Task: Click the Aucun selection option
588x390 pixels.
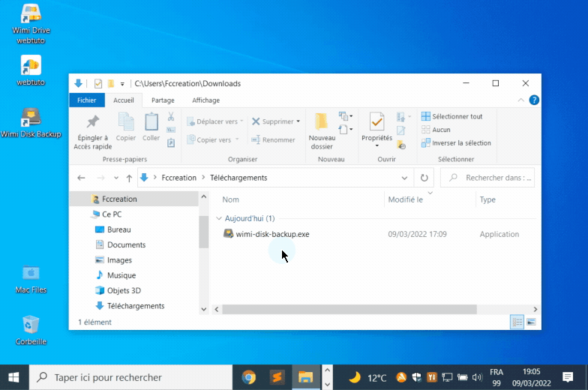Action: click(x=436, y=130)
